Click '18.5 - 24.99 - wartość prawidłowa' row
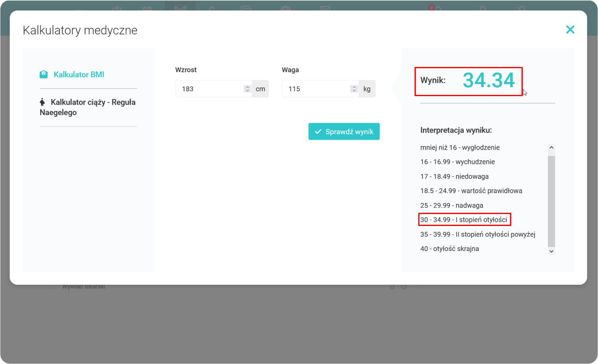 point(471,191)
